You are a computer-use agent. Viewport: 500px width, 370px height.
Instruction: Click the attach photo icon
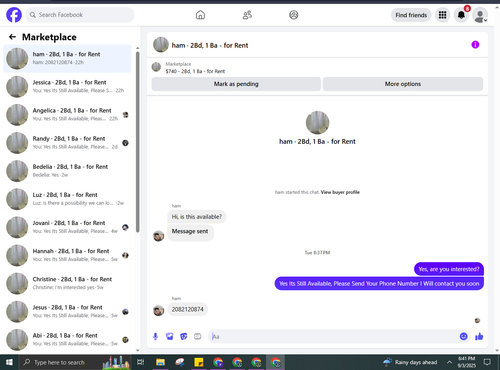(170, 337)
